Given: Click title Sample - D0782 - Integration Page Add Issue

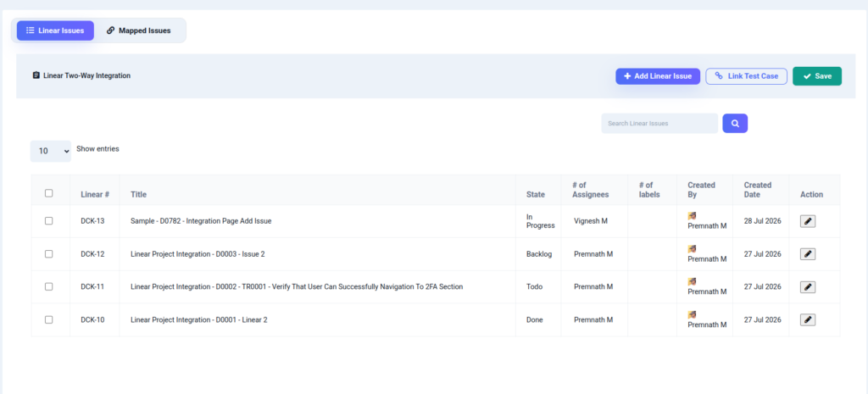Looking at the screenshot, I should [x=201, y=221].
